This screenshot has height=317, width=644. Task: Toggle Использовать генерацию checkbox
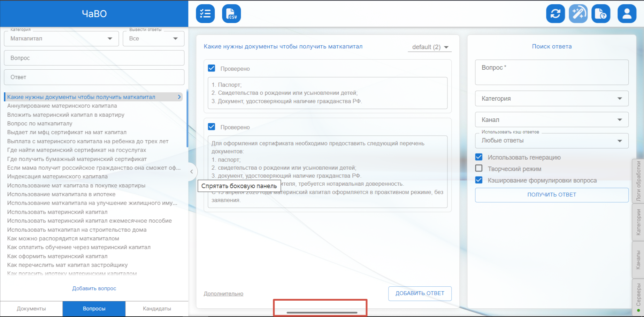479,157
